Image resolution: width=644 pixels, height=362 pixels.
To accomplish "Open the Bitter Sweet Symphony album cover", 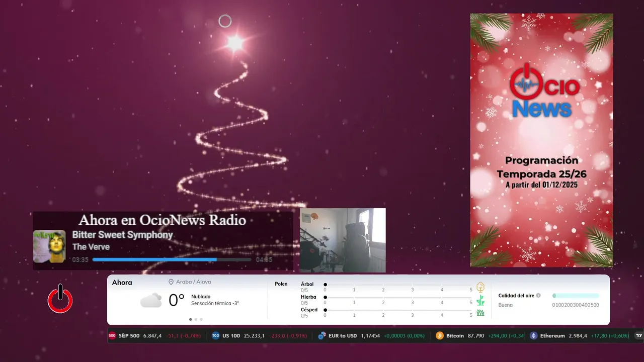I will pyautogui.click(x=49, y=246).
